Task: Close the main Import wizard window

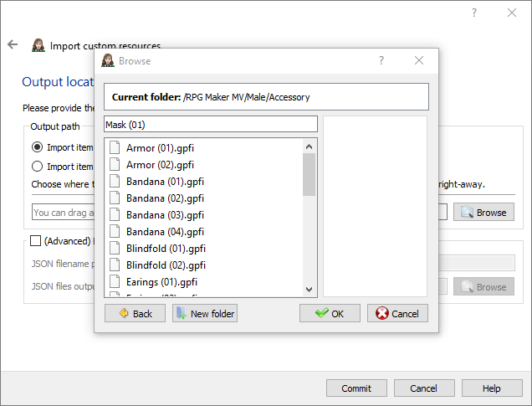Action: point(512,13)
